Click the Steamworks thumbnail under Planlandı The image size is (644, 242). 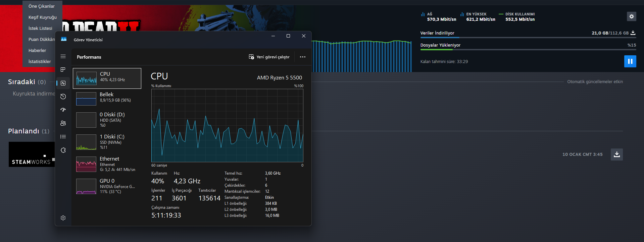coord(32,154)
